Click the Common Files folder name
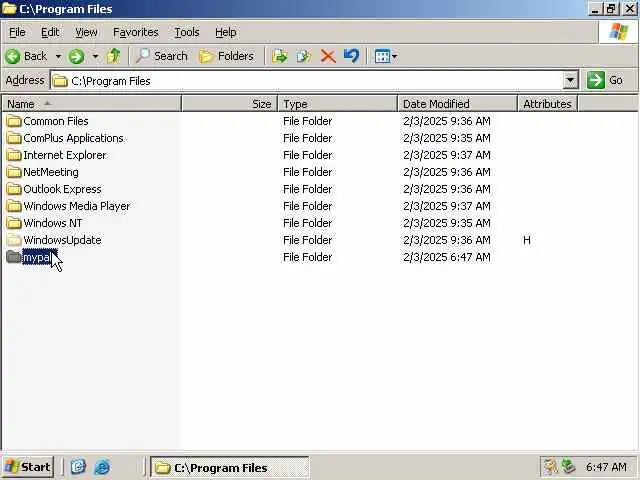The height and width of the screenshot is (480, 640). point(56,121)
